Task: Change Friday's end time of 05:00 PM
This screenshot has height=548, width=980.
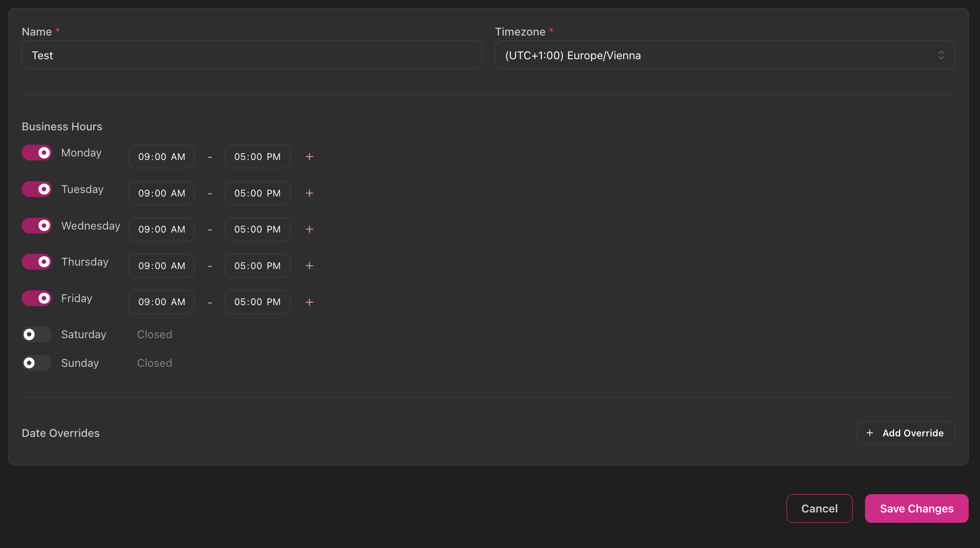Action: click(x=257, y=302)
